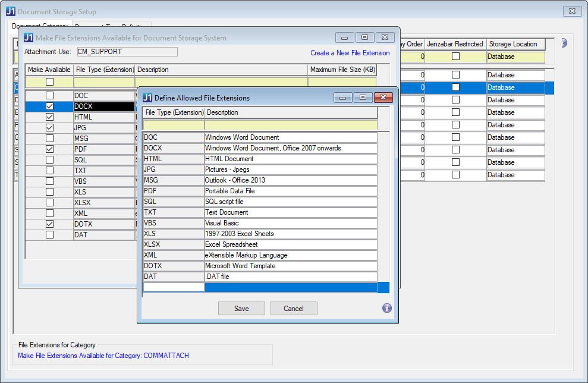
Task: Click J1 icon in Define Allowed File Extensions title
Action: (147, 98)
